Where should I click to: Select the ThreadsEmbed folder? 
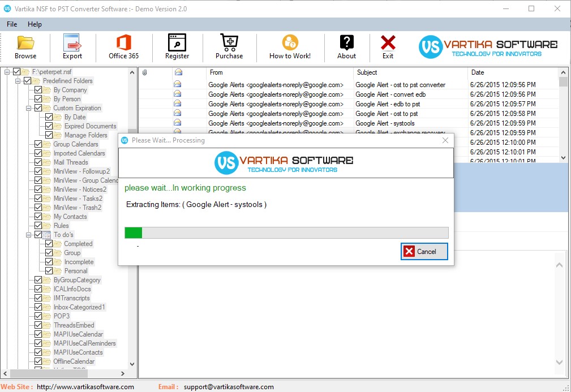[74, 325]
